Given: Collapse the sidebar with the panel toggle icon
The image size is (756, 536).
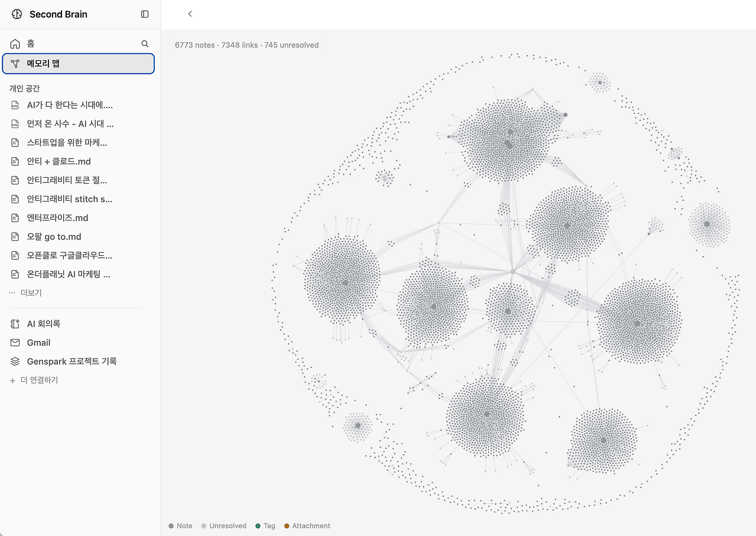Looking at the screenshot, I should click(x=145, y=14).
